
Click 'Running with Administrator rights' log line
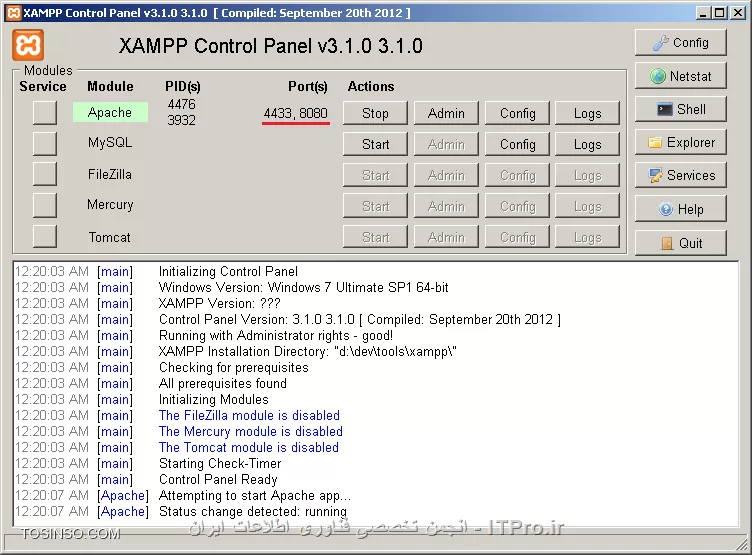pos(276,335)
